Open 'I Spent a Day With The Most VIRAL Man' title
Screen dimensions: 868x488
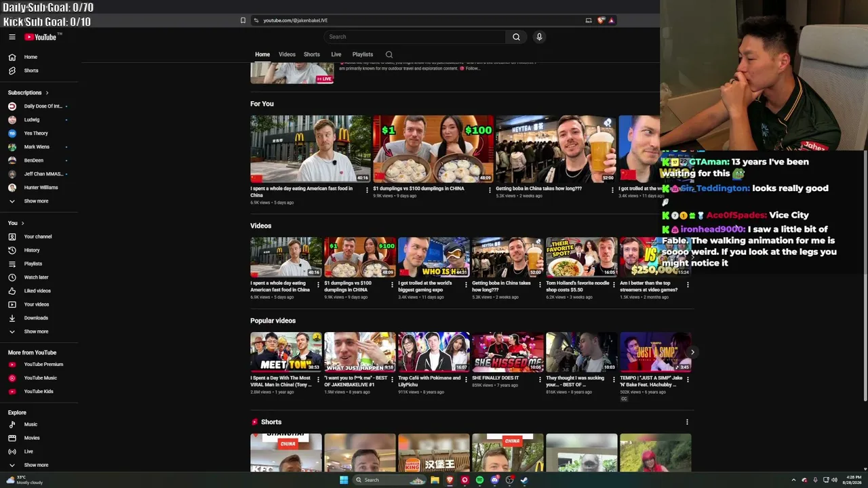pos(281,381)
